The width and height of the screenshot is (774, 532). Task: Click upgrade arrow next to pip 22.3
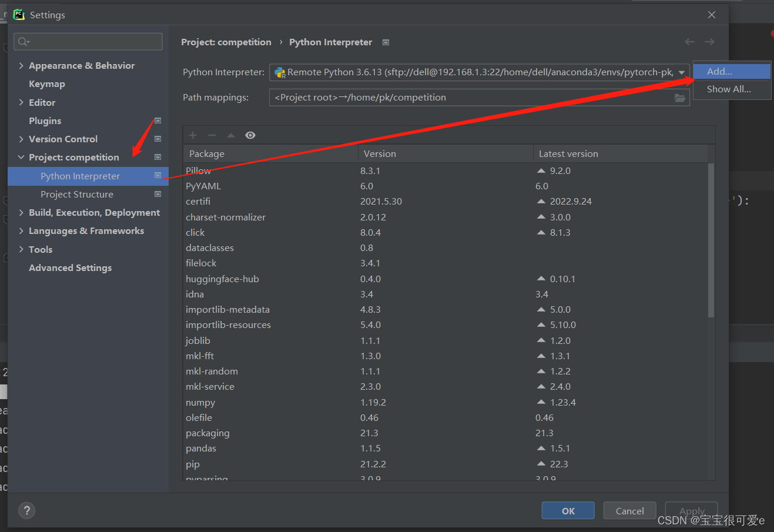(x=541, y=464)
